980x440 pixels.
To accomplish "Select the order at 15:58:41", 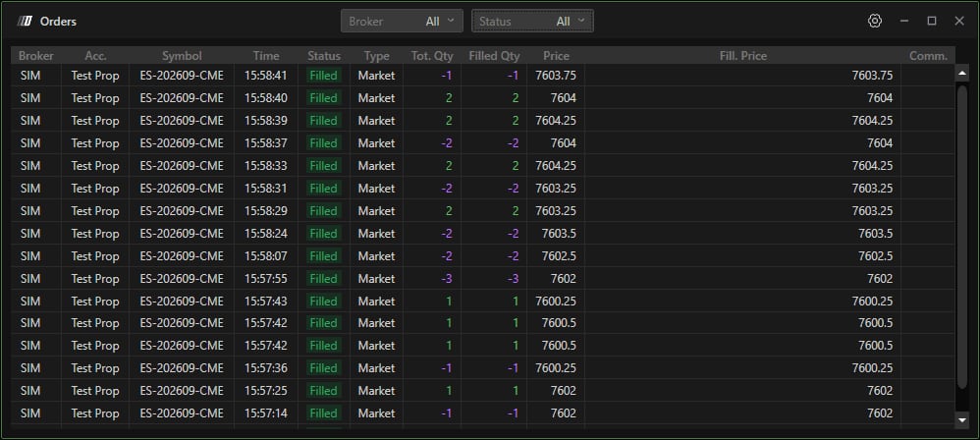I will point(482,76).
